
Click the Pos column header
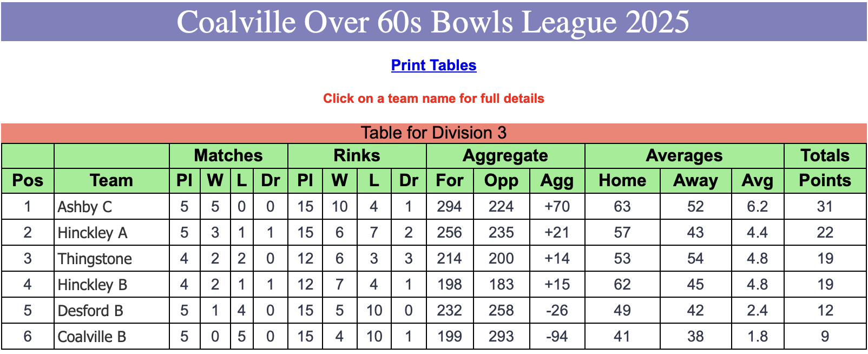28,180
